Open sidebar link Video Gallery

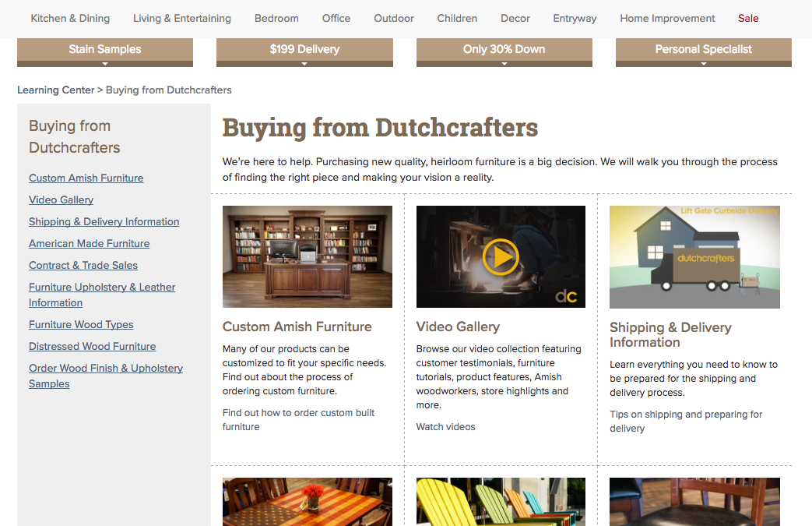pyautogui.click(x=61, y=199)
